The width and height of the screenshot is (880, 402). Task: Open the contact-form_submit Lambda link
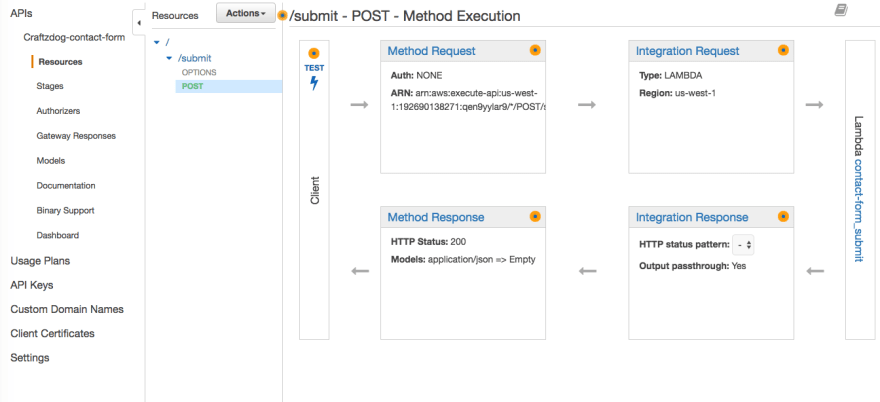tap(858, 209)
